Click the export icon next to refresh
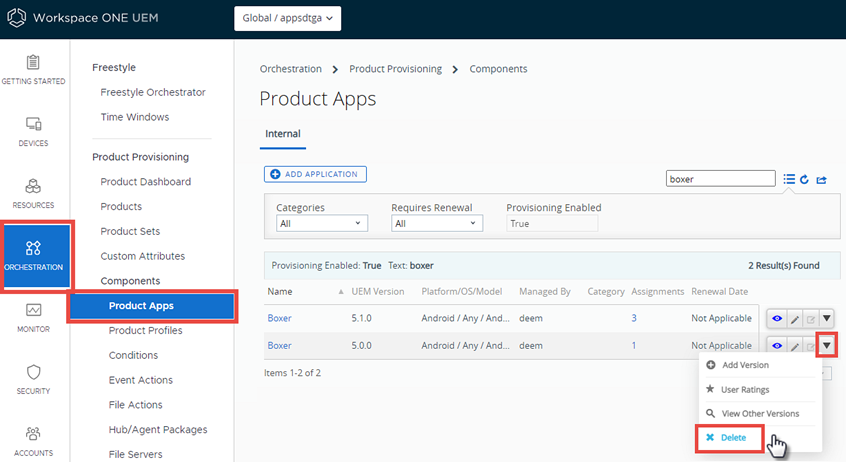The image size is (846, 462). point(821,179)
